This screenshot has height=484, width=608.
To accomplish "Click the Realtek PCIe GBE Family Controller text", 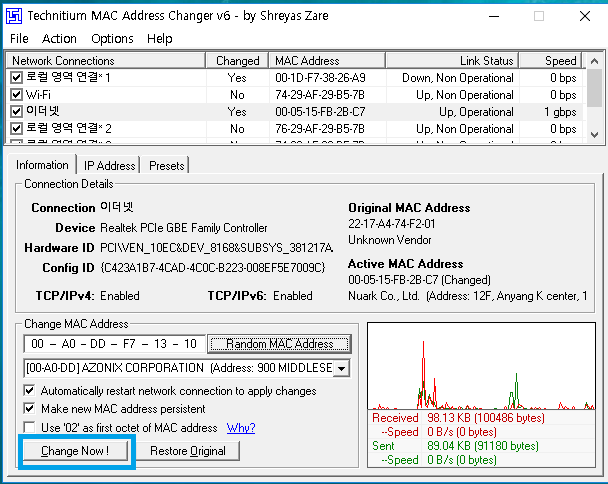I will click(184, 228).
